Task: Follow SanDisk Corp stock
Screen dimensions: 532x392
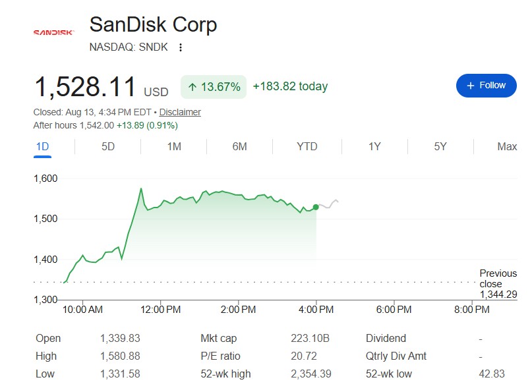Action: (x=487, y=86)
